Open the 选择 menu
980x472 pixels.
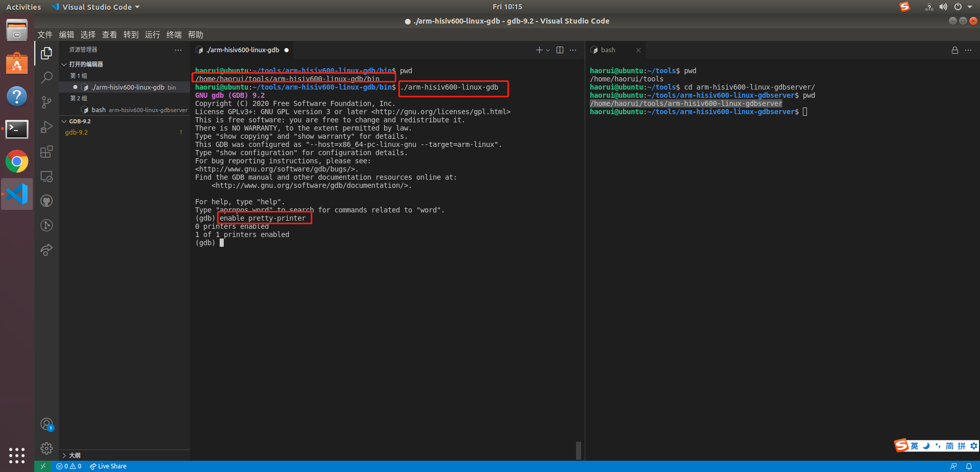(x=88, y=35)
